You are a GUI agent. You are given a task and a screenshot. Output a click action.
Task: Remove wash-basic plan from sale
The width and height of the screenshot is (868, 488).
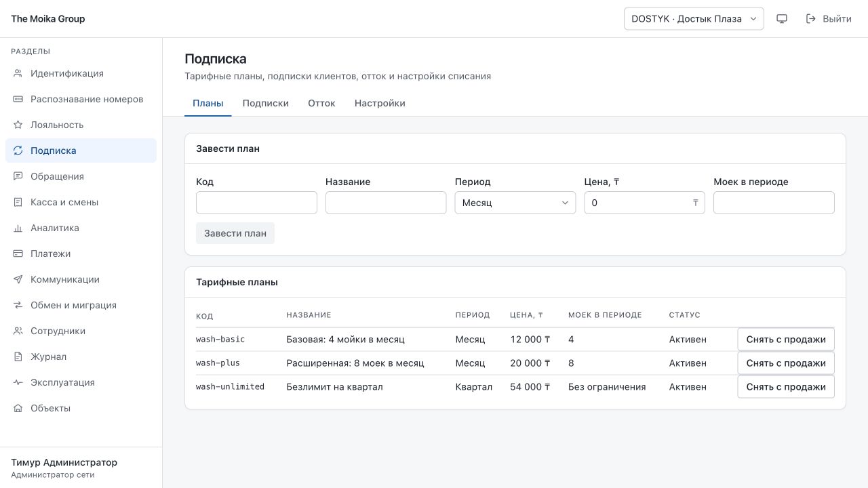786,340
